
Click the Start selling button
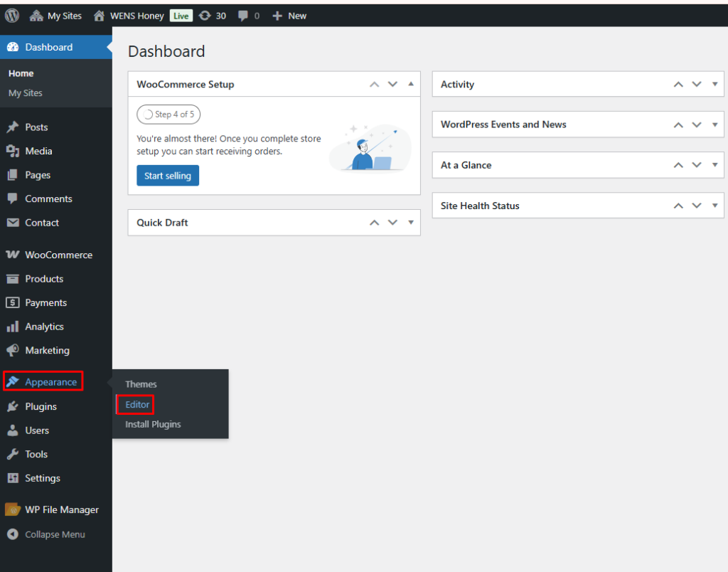click(x=168, y=176)
